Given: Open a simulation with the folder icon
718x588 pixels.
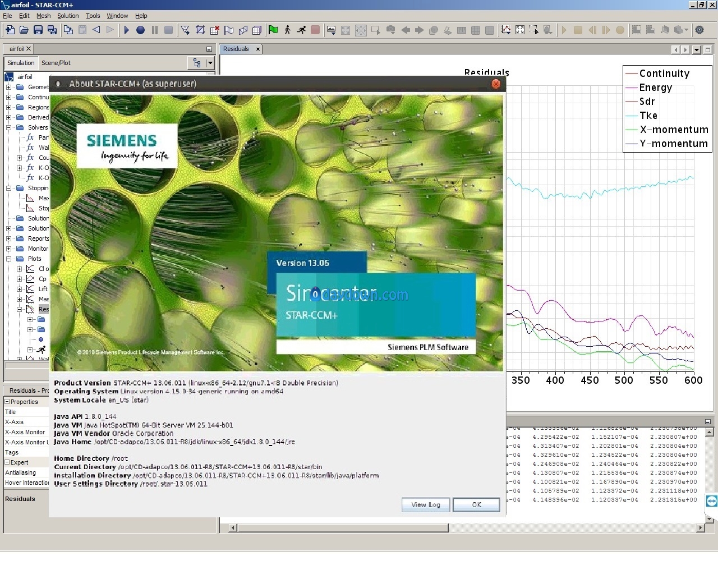Looking at the screenshot, I should (x=24, y=30).
